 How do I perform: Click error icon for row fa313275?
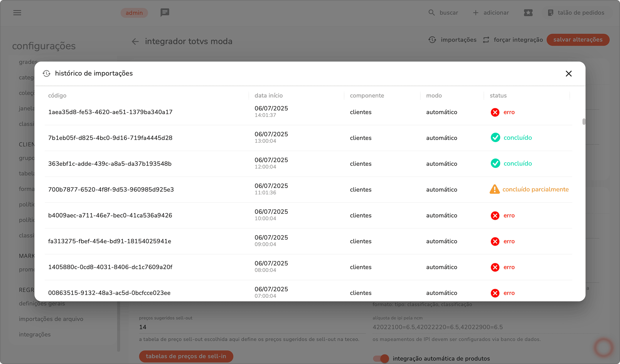point(495,241)
